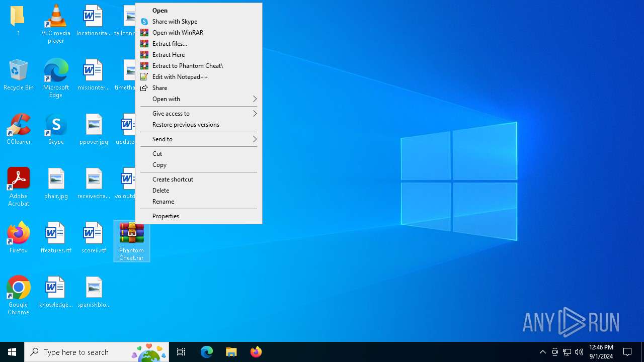Select Extract Here option
Image resolution: width=644 pixels, height=362 pixels.
coord(199,55)
